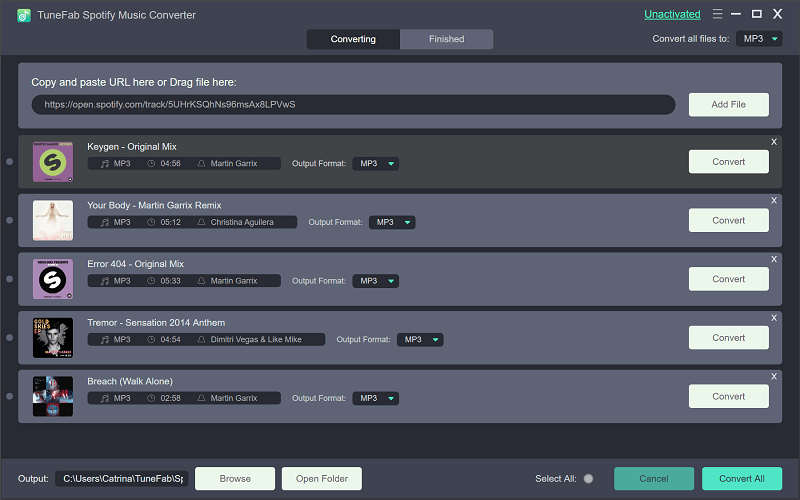The image size is (800, 500).
Task: Switch to the Converting tab
Action: coord(353,39)
